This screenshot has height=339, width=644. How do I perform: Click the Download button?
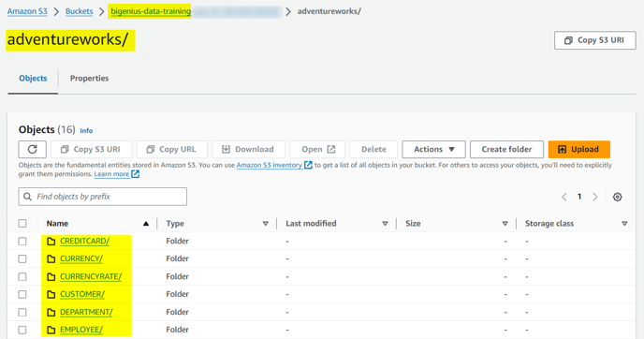pos(248,149)
